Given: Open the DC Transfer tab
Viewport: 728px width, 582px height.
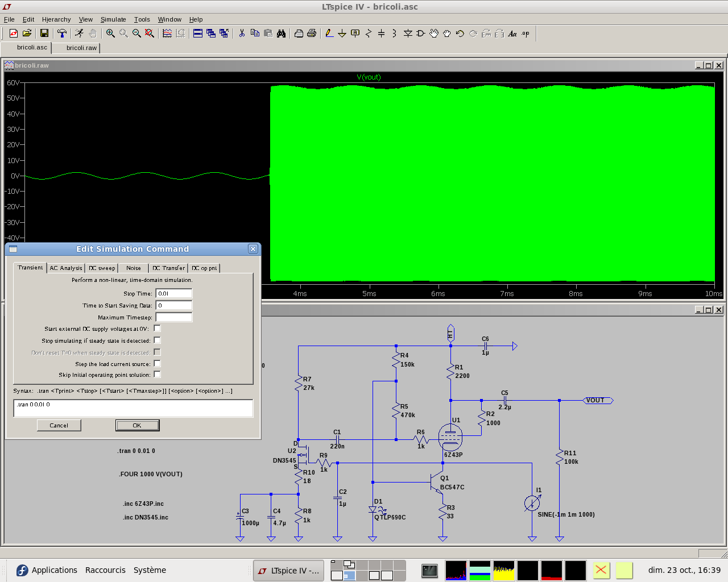Looking at the screenshot, I should pos(168,268).
